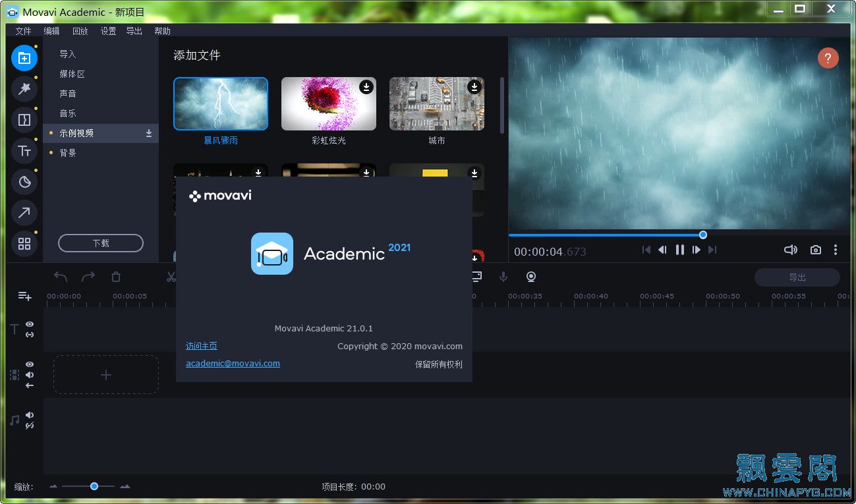Open the More Tools grid tab
This screenshot has height=504, width=856.
pyautogui.click(x=24, y=244)
